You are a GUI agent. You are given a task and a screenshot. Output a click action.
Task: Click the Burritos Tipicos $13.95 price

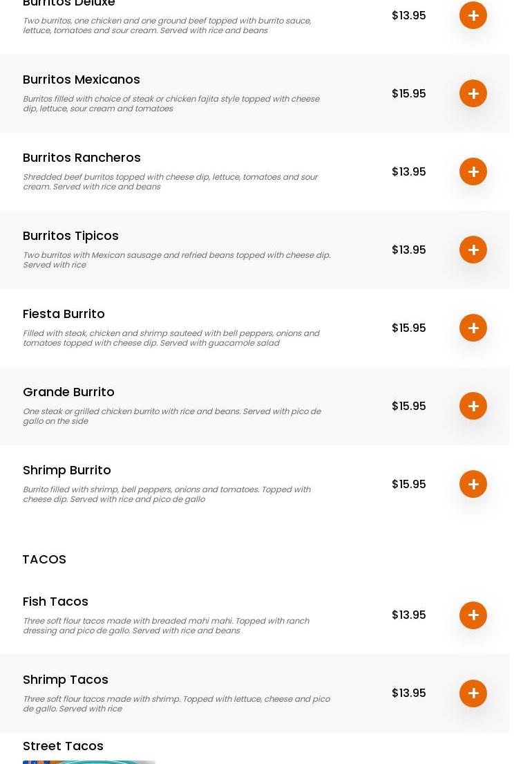(x=408, y=250)
